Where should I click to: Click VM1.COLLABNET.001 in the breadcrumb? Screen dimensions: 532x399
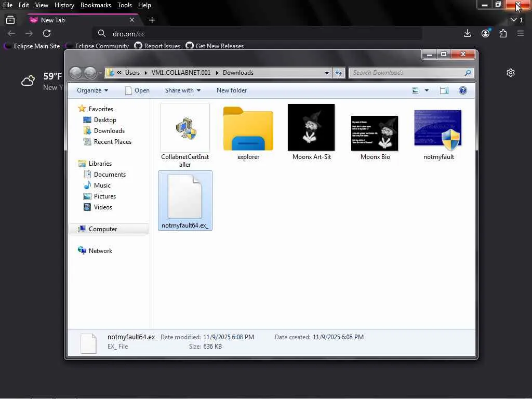181,73
